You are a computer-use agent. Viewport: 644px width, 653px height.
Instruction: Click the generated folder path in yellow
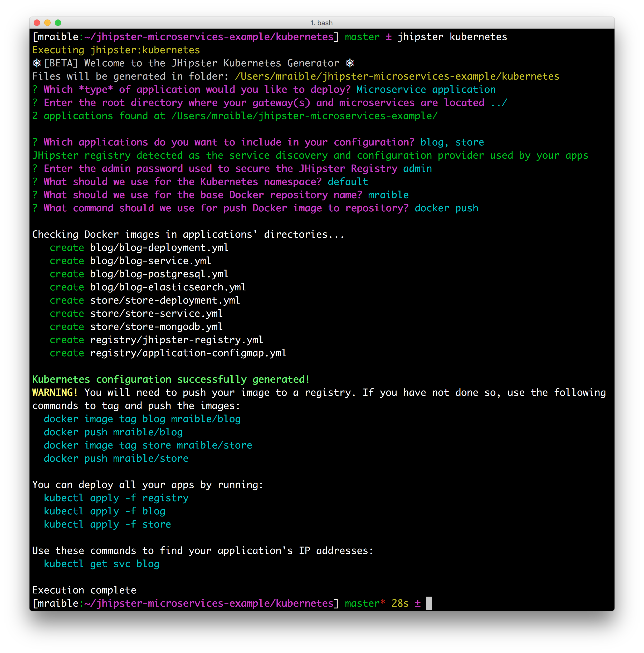(x=397, y=76)
